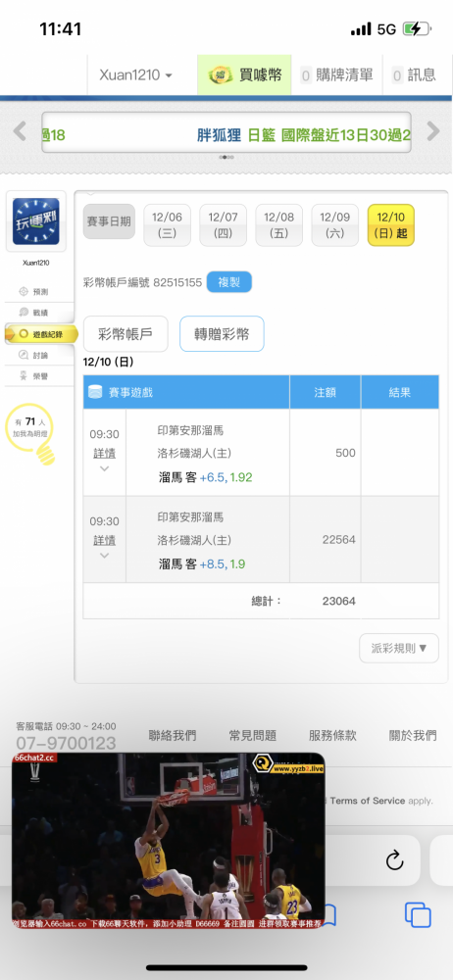Tap the browser reload icon

[x=394, y=860]
